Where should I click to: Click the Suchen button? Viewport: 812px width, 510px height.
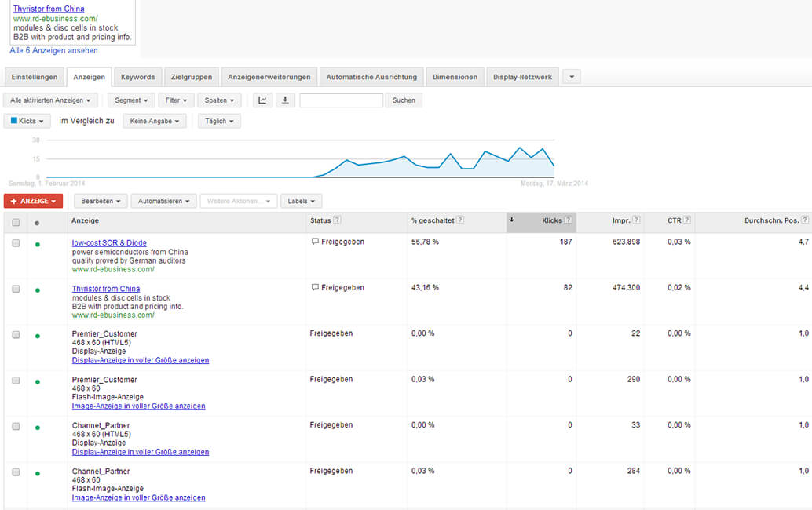(404, 100)
